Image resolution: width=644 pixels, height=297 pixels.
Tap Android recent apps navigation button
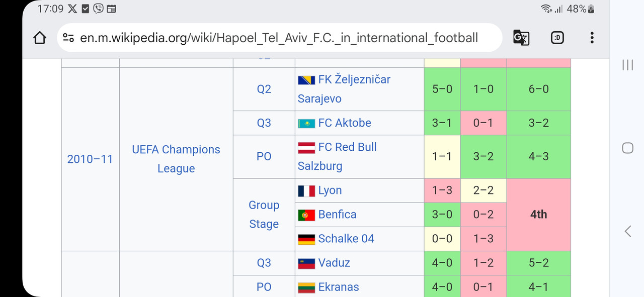coord(627,65)
